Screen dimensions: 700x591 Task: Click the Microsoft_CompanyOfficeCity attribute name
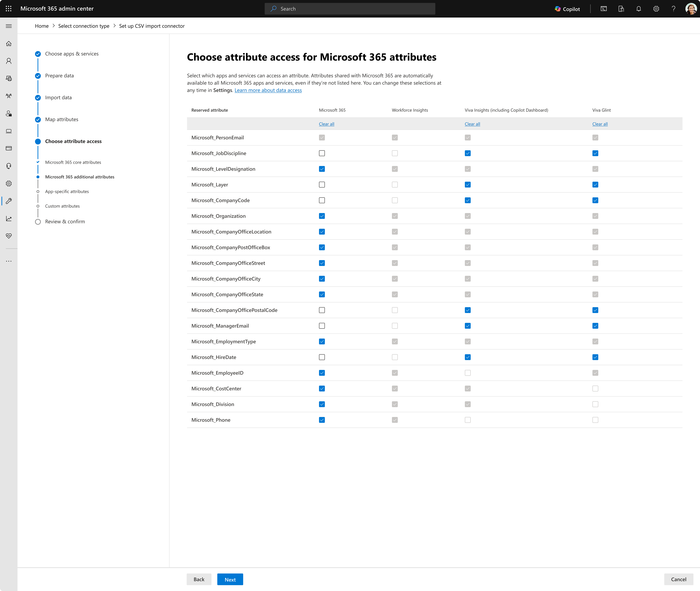point(226,279)
